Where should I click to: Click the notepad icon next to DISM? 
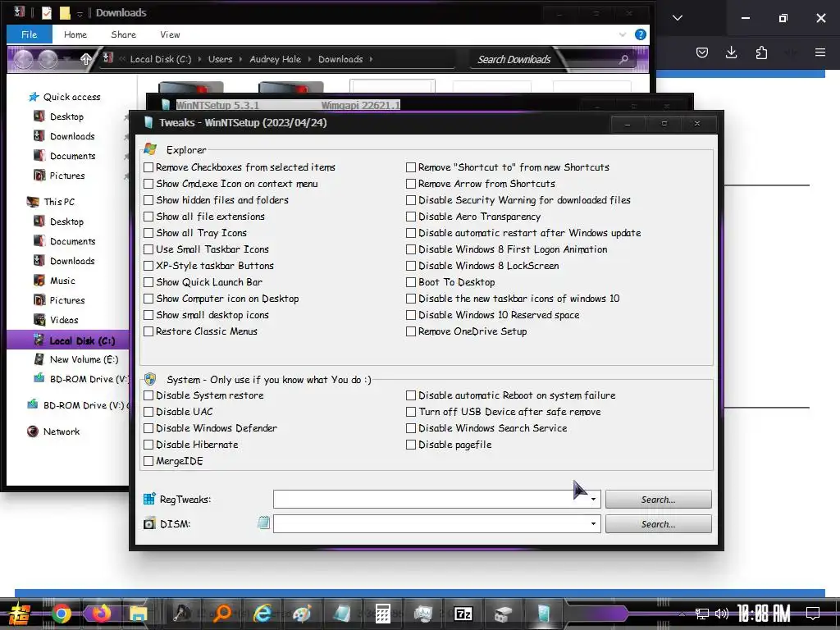pyautogui.click(x=263, y=523)
